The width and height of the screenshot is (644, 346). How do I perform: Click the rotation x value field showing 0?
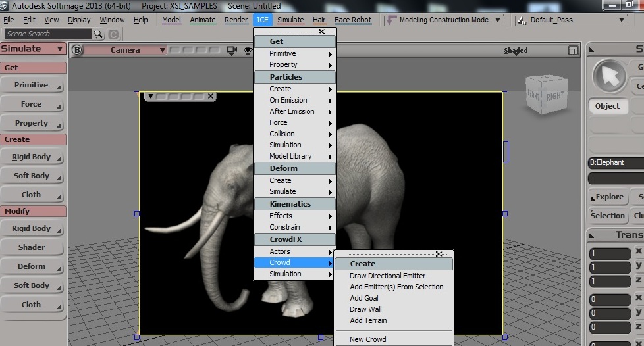click(610, 299)
